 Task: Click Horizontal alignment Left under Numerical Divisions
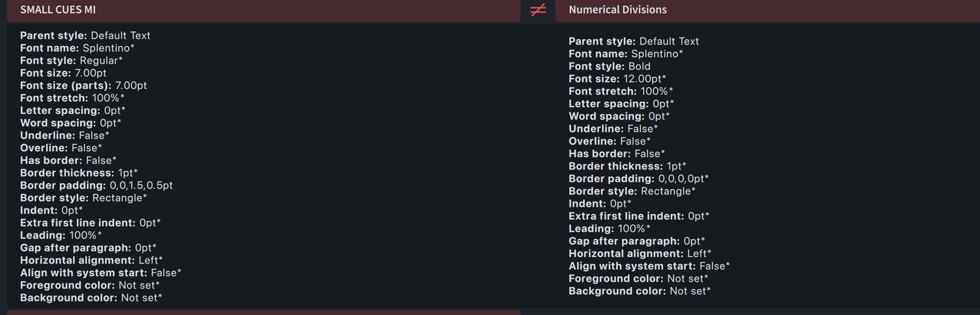(639, 254)
